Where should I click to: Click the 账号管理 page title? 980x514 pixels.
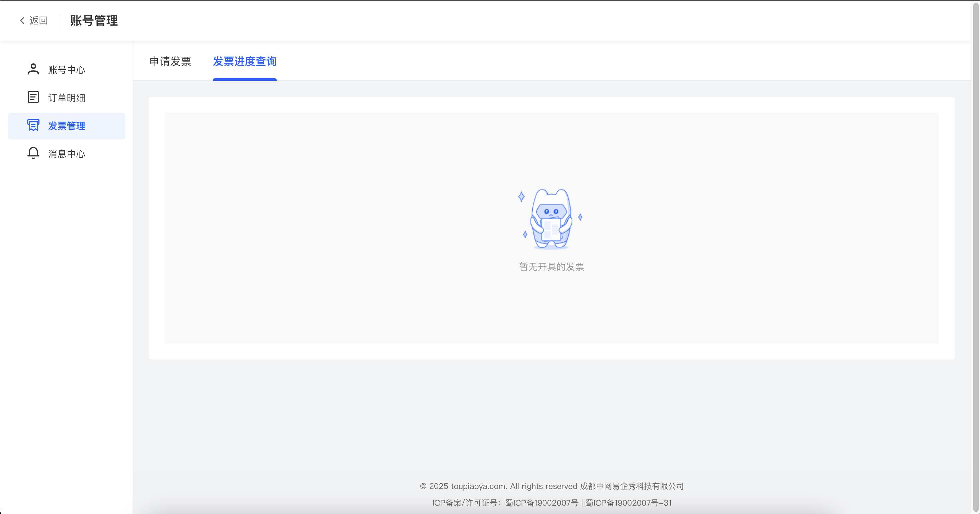(x=94, y=21)
